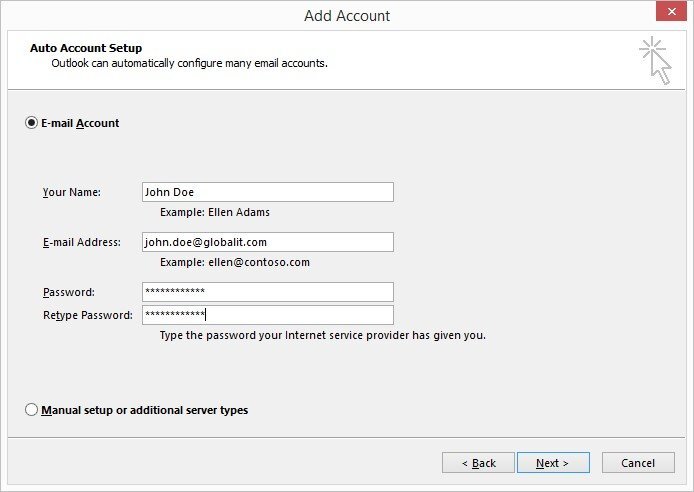Select the E-mail Account radio button
The height and width of the screenshot is (492, 694).
[x=32, y=123]
